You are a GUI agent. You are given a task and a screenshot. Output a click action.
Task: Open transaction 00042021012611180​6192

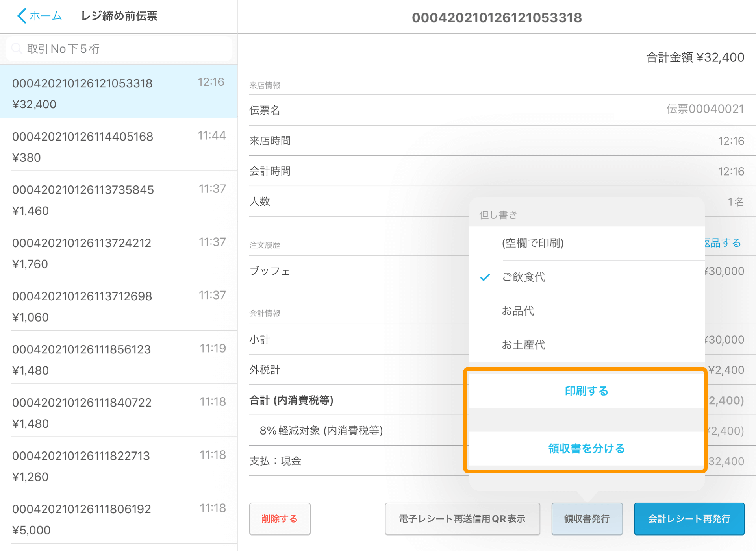coord(119,517)
